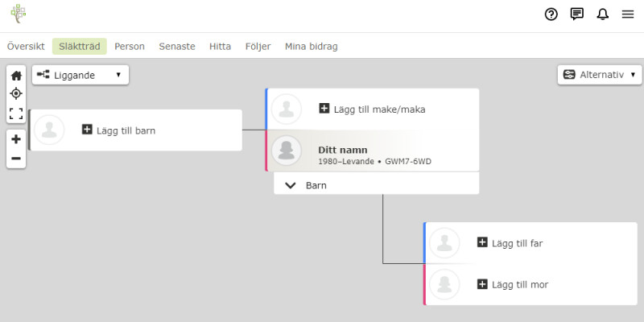Open the help question mark icon
The image size is (644, 322).
[x=551, y=14]
